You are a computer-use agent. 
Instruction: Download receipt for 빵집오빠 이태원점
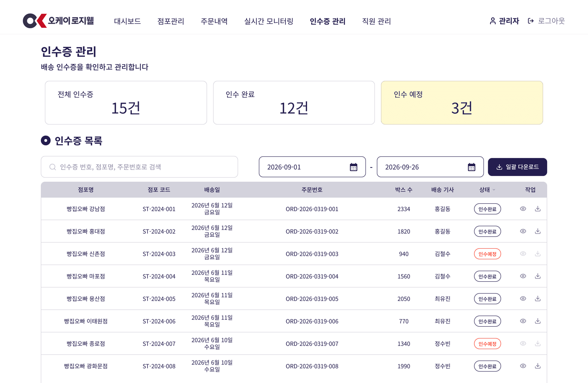[x=538, y=321]
